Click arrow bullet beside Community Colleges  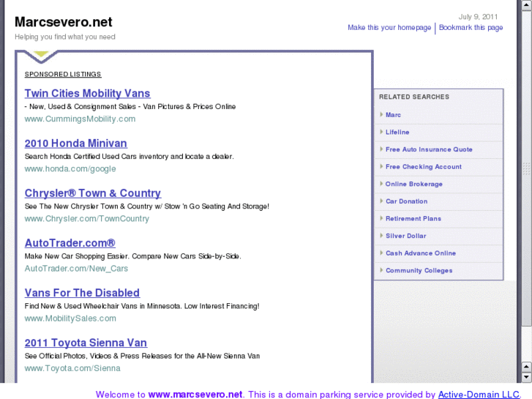coord(381,270)
